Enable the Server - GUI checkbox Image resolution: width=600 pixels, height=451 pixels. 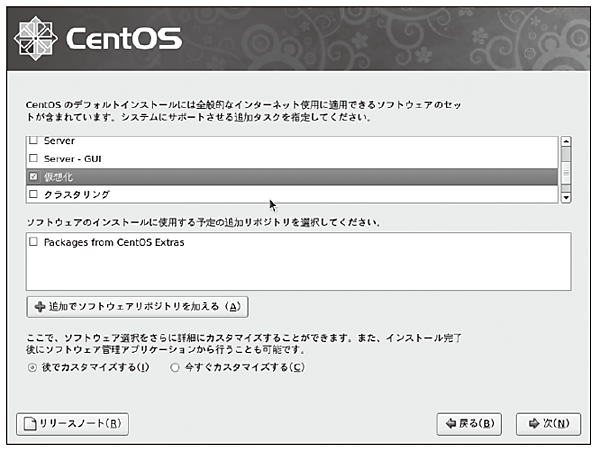click(33, 158)
